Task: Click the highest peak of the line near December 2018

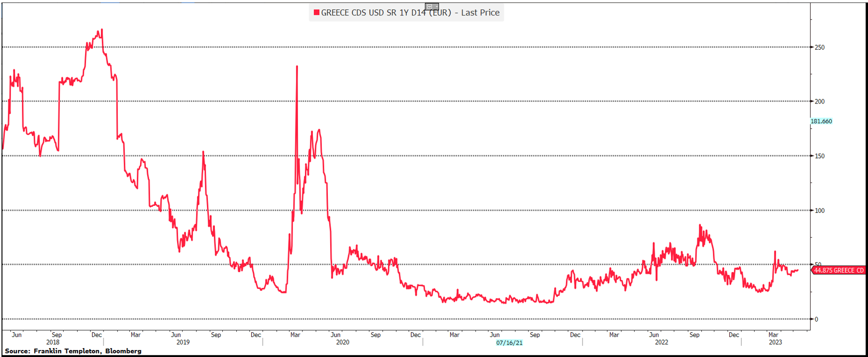Action: [x=102, y=29]
